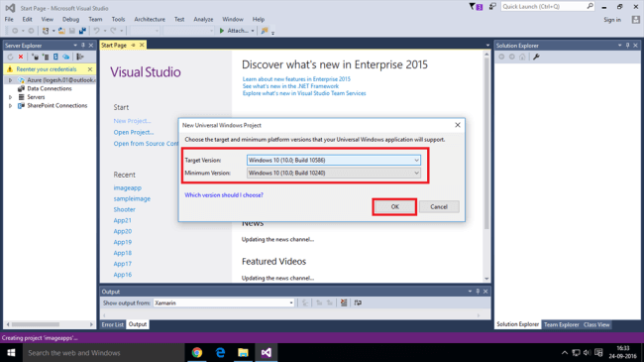The image size is (644, 362).
Task: Click the Which version should I choose link
Action: [224, 195]
